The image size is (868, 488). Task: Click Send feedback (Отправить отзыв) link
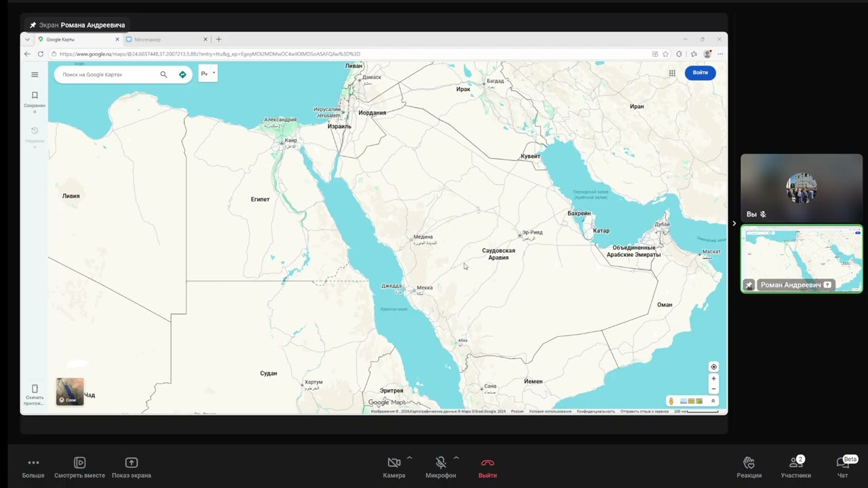[644, 411]
